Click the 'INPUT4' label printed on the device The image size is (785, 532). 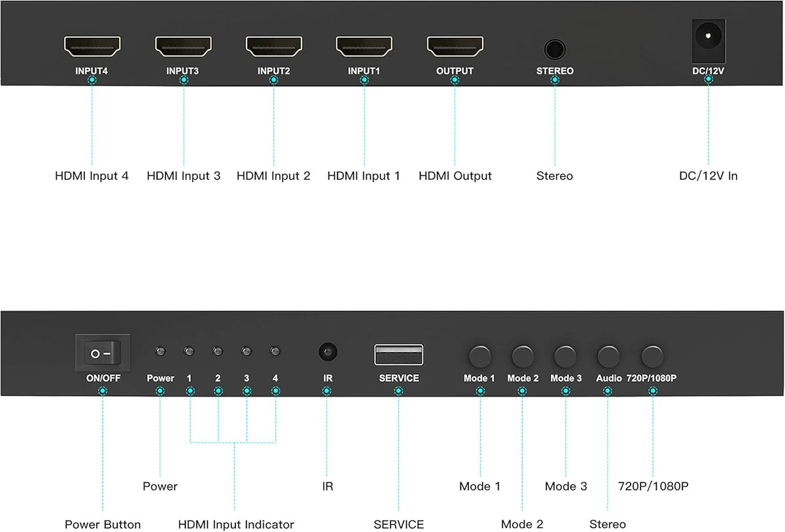point(92,71)
